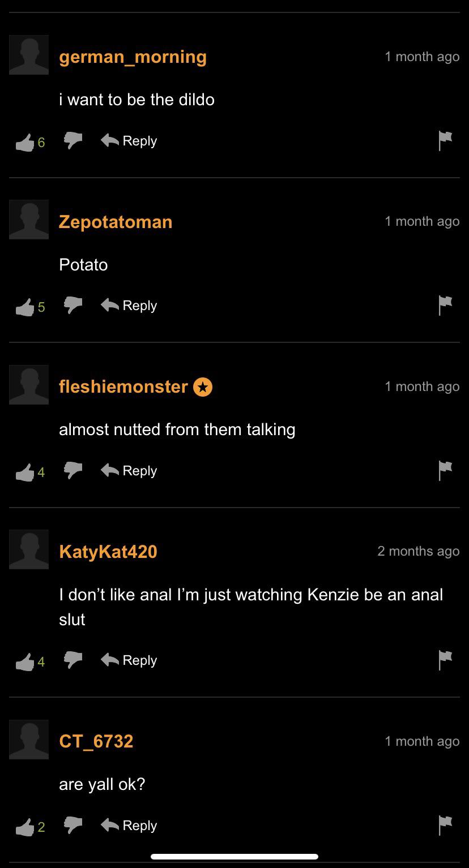
Task: Flag fleshiemonster's comment
Action: tap(445, 471)
